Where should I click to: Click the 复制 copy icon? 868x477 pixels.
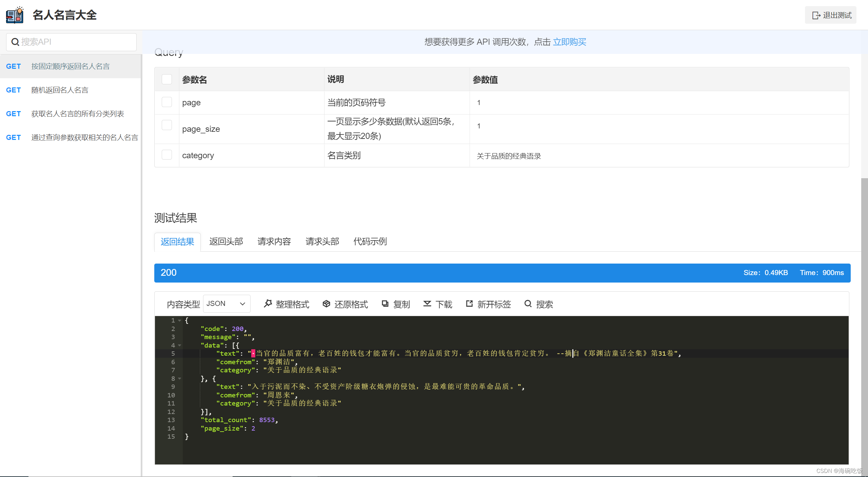click(x=385, y=304)
